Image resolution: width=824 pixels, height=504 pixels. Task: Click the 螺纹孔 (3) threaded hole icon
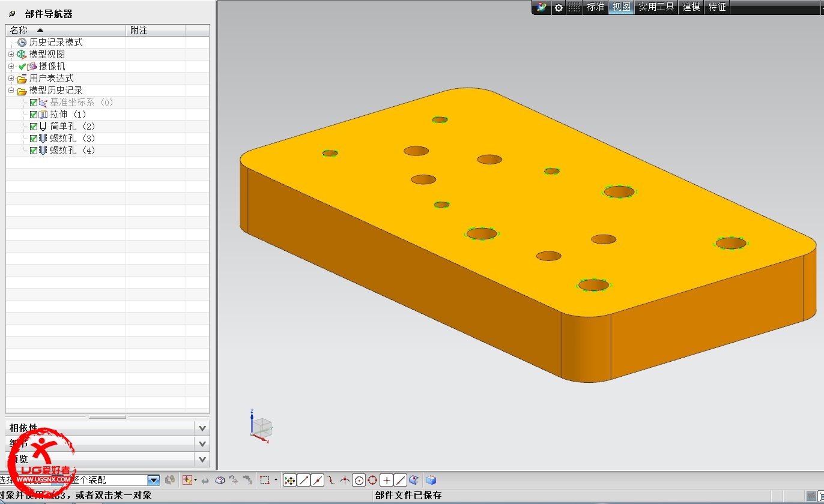point(43,139)
